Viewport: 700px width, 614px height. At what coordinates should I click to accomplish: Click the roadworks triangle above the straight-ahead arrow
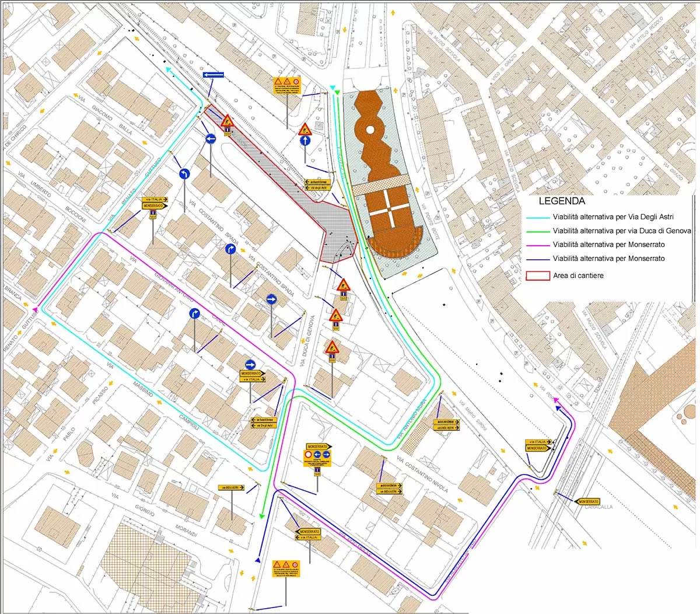(x=304, y=129)
